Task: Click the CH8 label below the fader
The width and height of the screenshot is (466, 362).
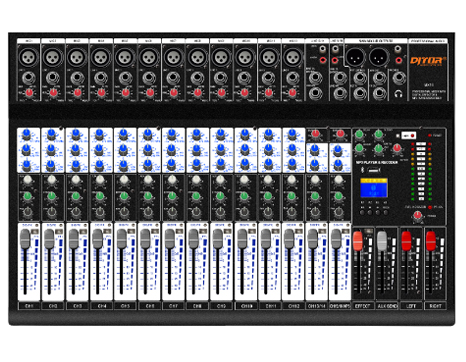Action: (197, 306)
